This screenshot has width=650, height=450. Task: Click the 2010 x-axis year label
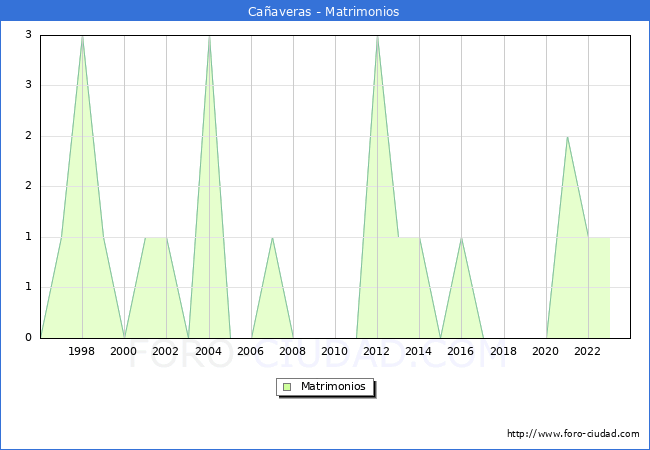(x=335, y=351)
